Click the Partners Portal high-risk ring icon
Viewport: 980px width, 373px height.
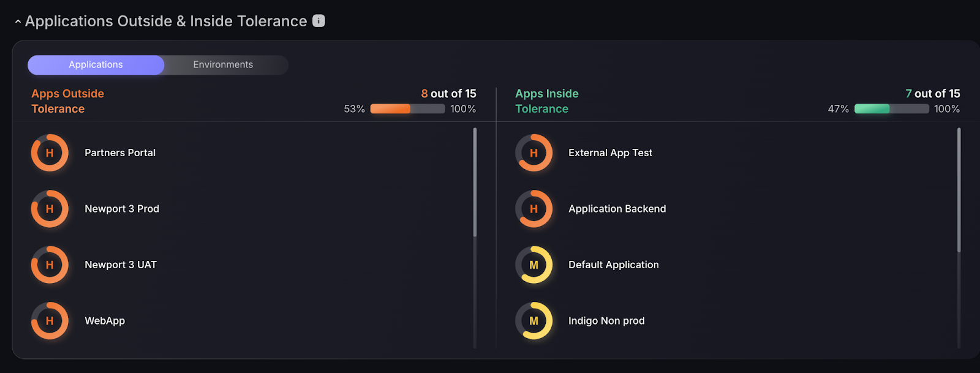pyautogui.click(x=50, y=153)
